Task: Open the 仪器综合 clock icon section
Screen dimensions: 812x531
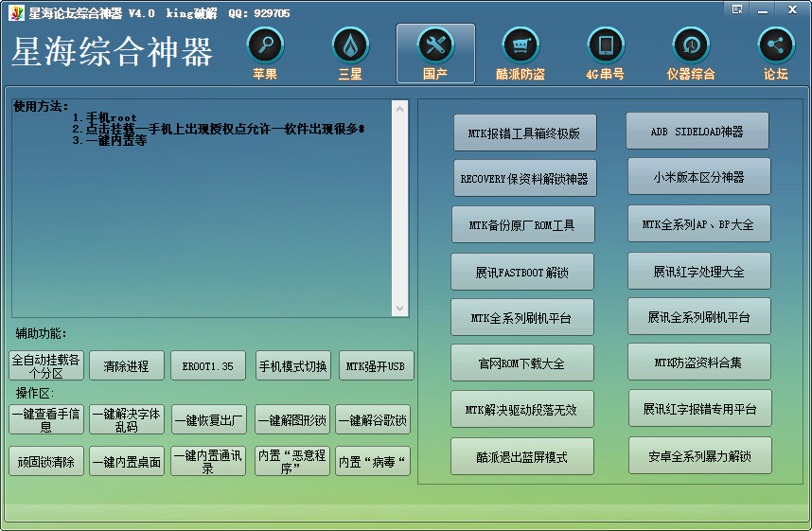Action: (691, 53)
